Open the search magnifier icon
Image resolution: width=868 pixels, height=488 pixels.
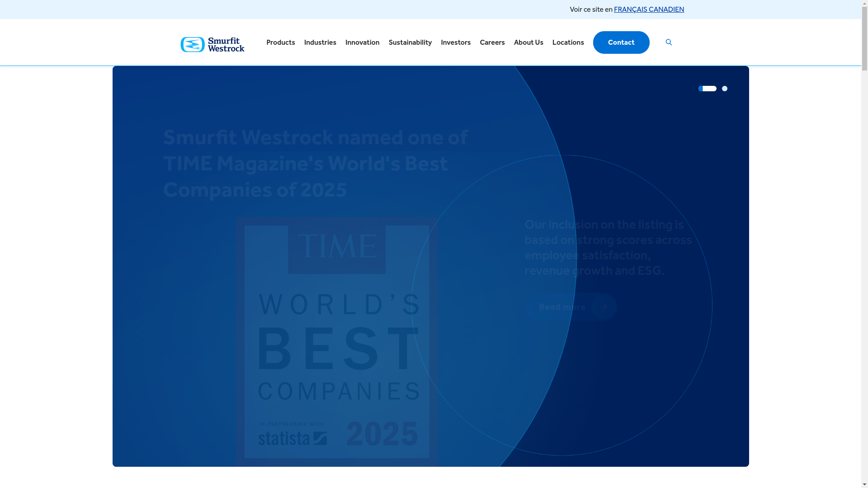click(669, 42)
